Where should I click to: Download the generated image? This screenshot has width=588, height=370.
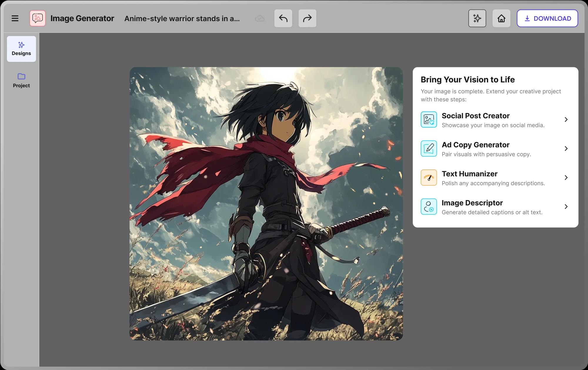coord(547,18)
